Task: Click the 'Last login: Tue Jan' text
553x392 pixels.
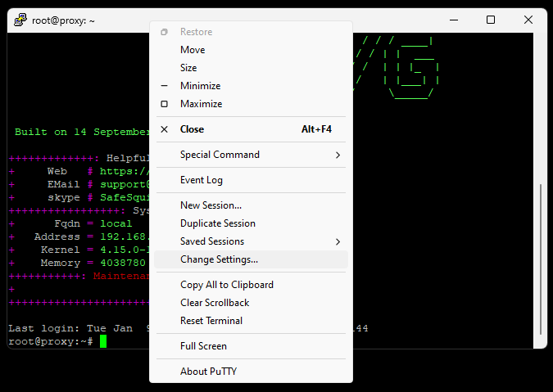Action: 70,328
